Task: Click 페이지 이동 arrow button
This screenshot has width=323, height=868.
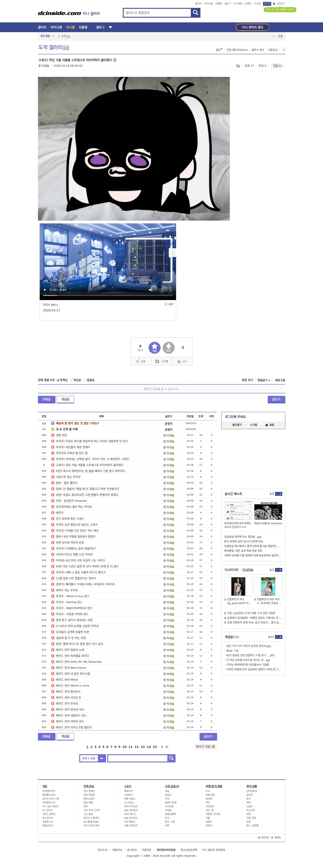Action: coord(205,747)
